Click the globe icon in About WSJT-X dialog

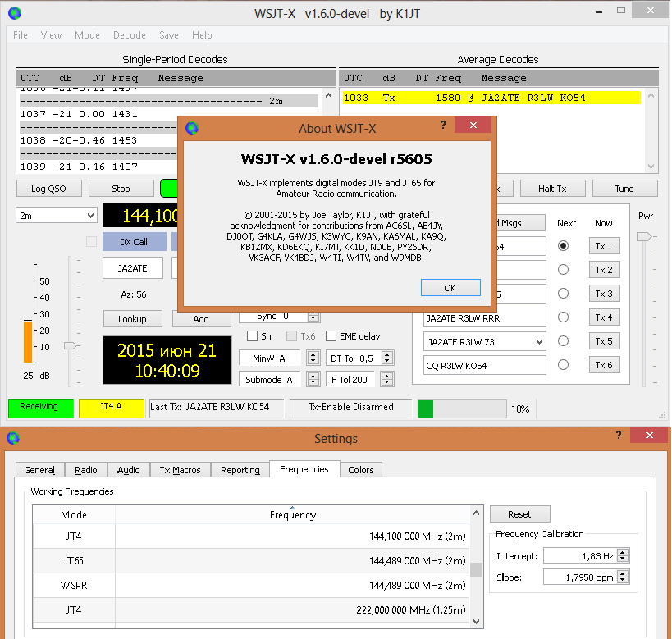point(192,128)
